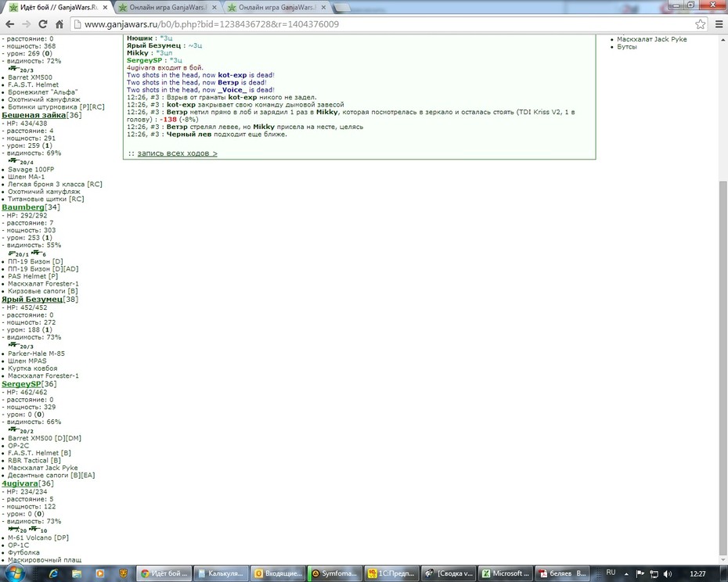This screenshot has width=728, height=582.
Task: Open the запись всех ходов link
Action: click(x=178, y=153)
